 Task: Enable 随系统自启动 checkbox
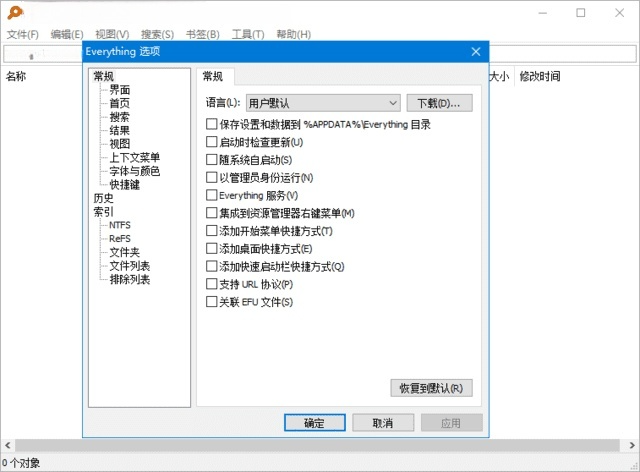(211, 160)
